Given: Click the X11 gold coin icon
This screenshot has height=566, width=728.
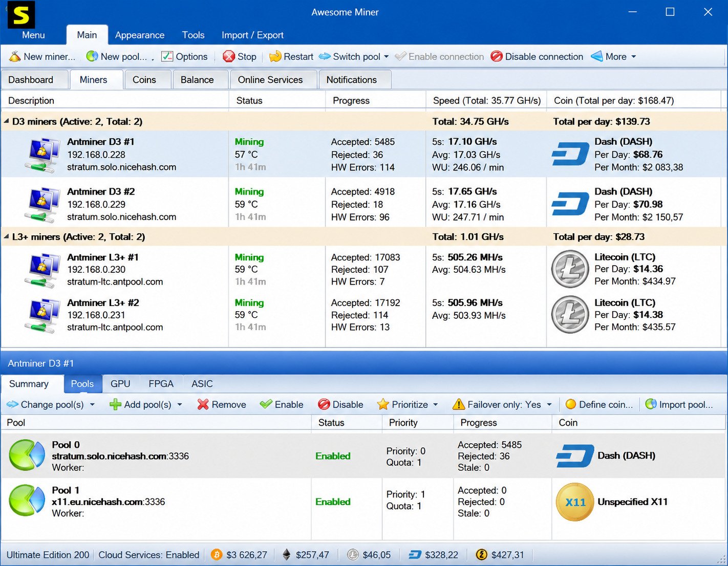Looking at the screenshot, I should point(575,502).
